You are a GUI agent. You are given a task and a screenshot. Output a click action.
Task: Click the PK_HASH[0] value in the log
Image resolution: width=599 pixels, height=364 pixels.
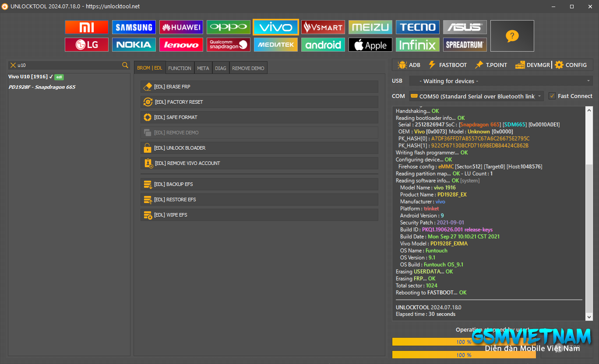[x=480, y=139]
